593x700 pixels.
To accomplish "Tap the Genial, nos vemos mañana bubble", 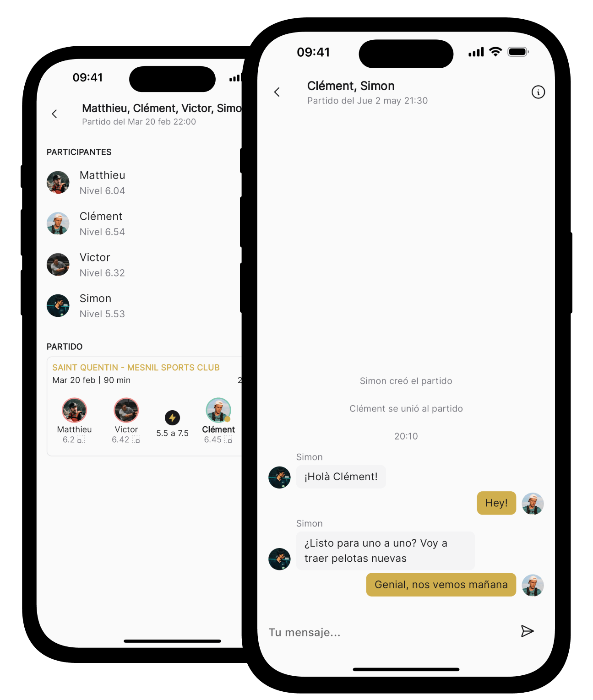I will pos(441,585).
